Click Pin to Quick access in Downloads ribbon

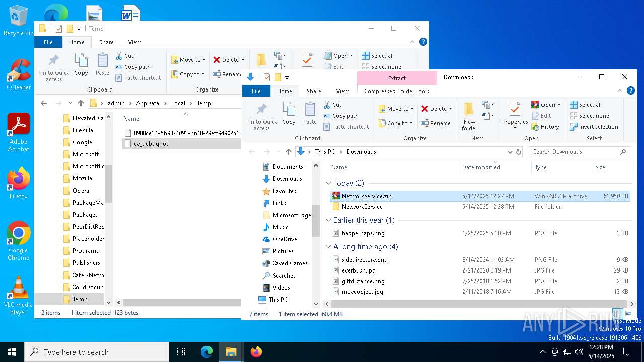261,117
